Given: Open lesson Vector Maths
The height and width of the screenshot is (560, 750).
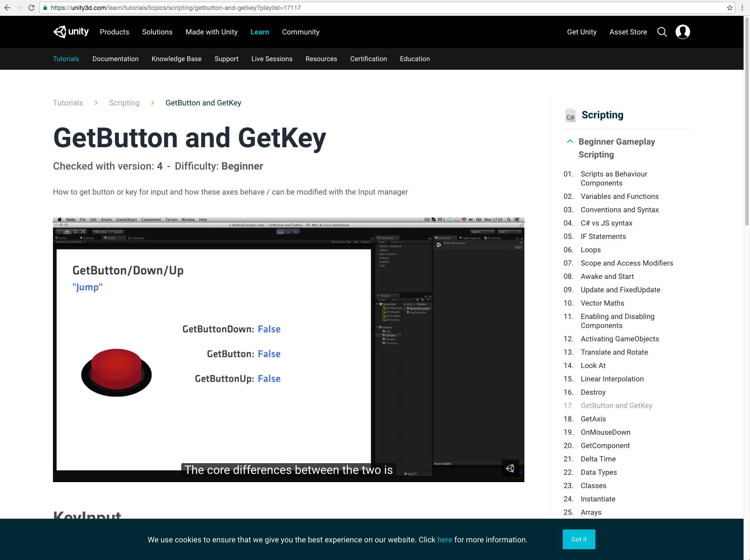Looking at the screenshot, I should point(602,303).
